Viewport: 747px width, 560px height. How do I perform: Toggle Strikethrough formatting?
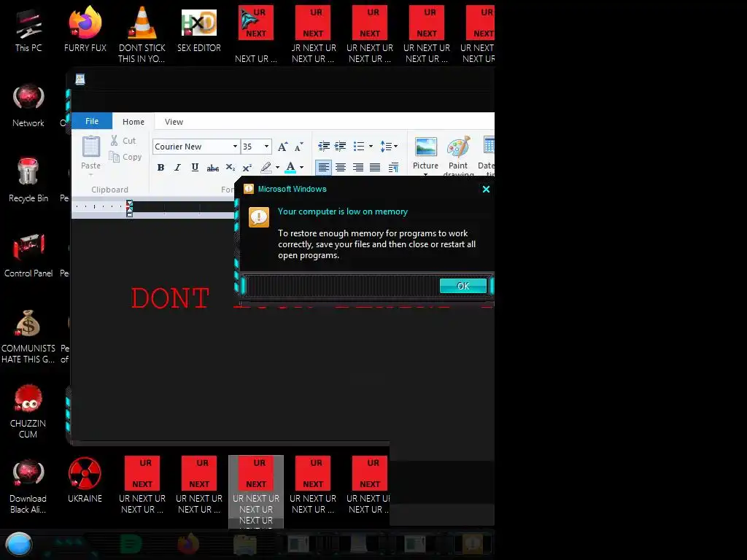(x=212, y=167)
